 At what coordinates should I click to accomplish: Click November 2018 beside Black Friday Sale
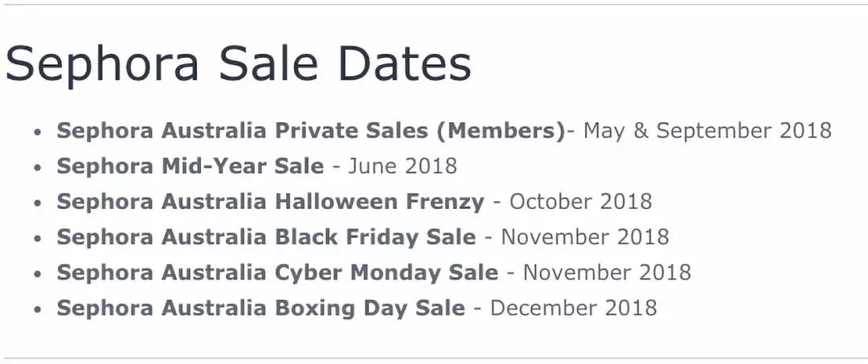(585, 237)
